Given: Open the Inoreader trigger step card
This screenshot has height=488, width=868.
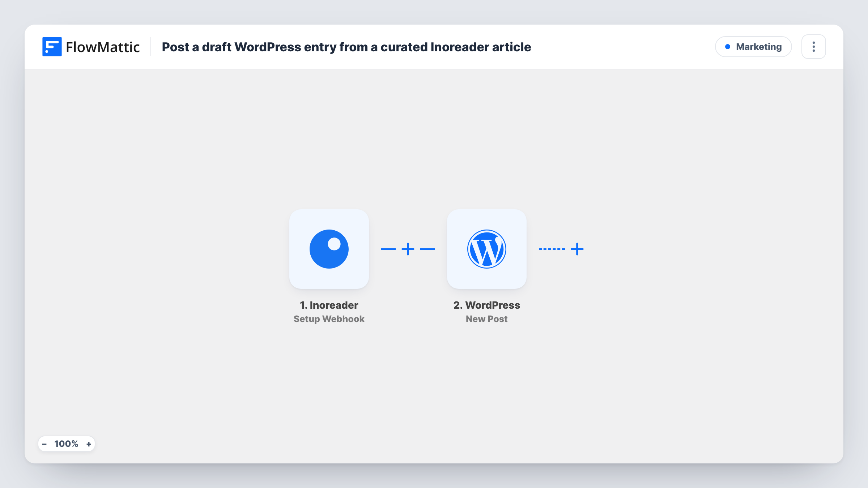Looking at the screenshot, I should [329, 249].
